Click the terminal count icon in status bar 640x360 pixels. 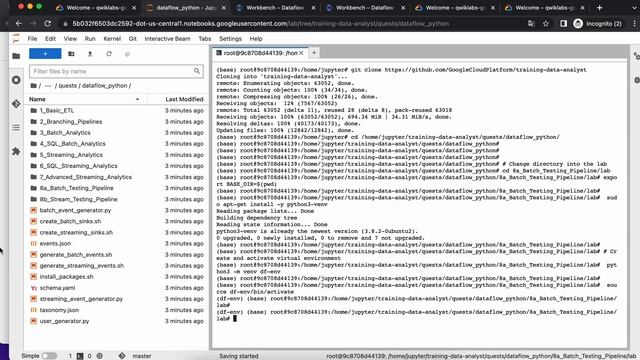pyautogui.click(x=80, y=356)
